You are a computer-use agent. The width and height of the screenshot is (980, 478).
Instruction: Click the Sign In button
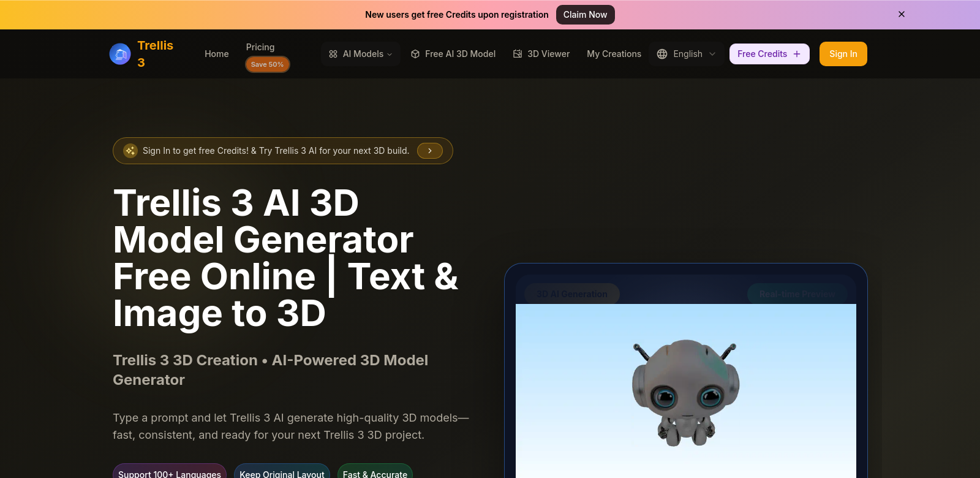point(843,54)
